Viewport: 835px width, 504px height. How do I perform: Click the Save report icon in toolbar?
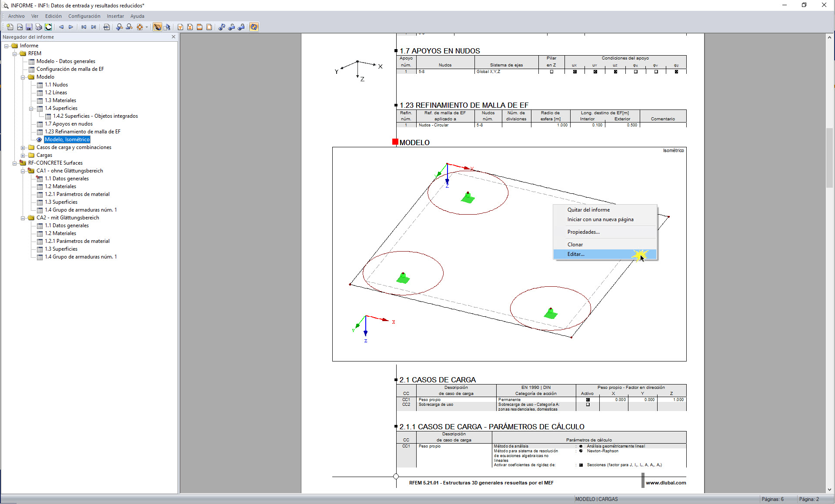click(x=29, y=27)
